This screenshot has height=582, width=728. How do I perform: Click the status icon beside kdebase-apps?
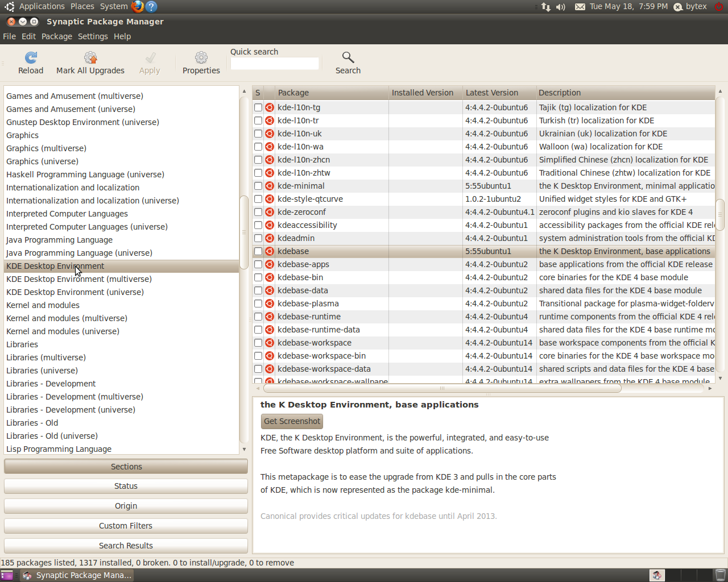(270, 264)
